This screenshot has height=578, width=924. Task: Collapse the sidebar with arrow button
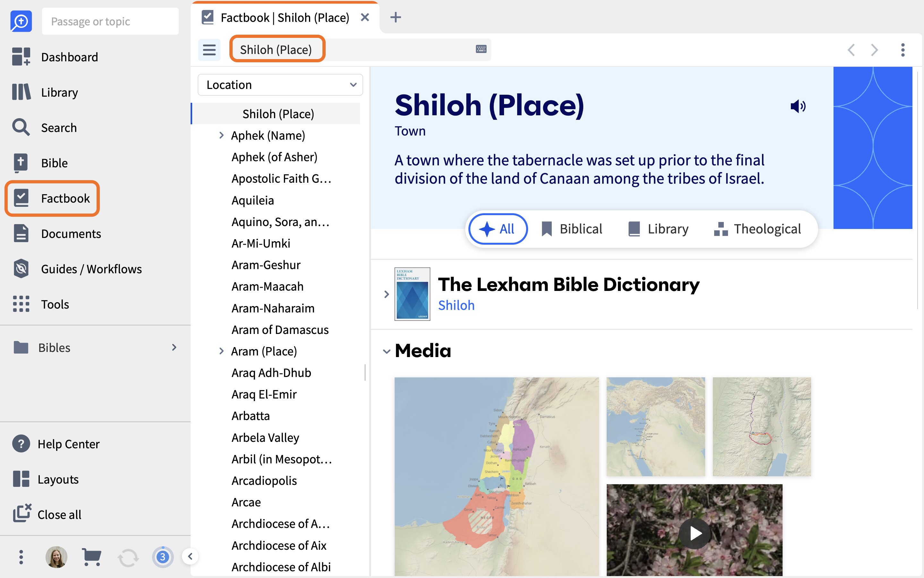pos(190,556)
